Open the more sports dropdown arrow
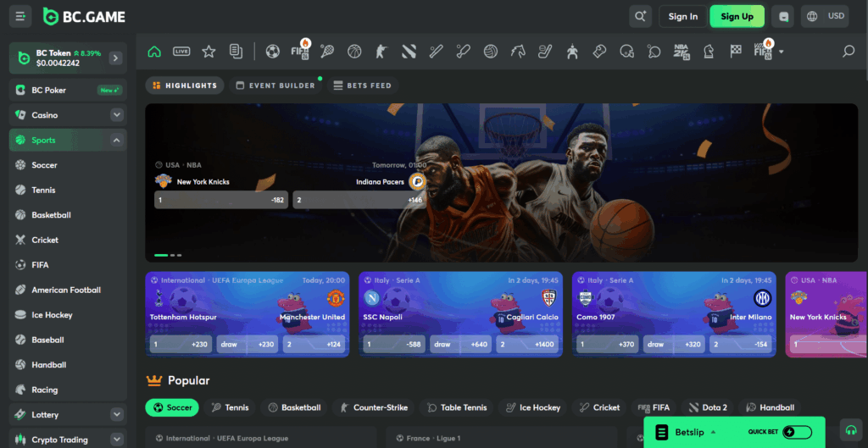This screenshot has width=868, height=448. (x=781, y=52)
